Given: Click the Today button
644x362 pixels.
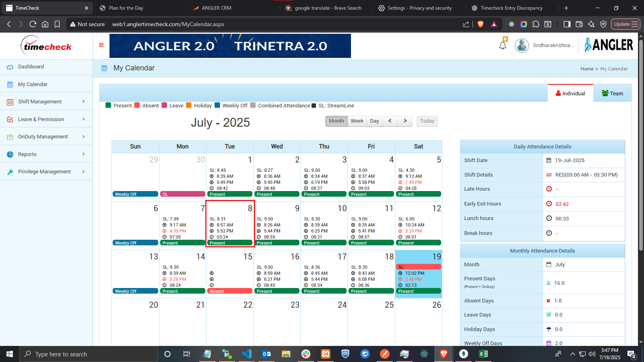Looking at the screenshot, I should click(427, 121).
